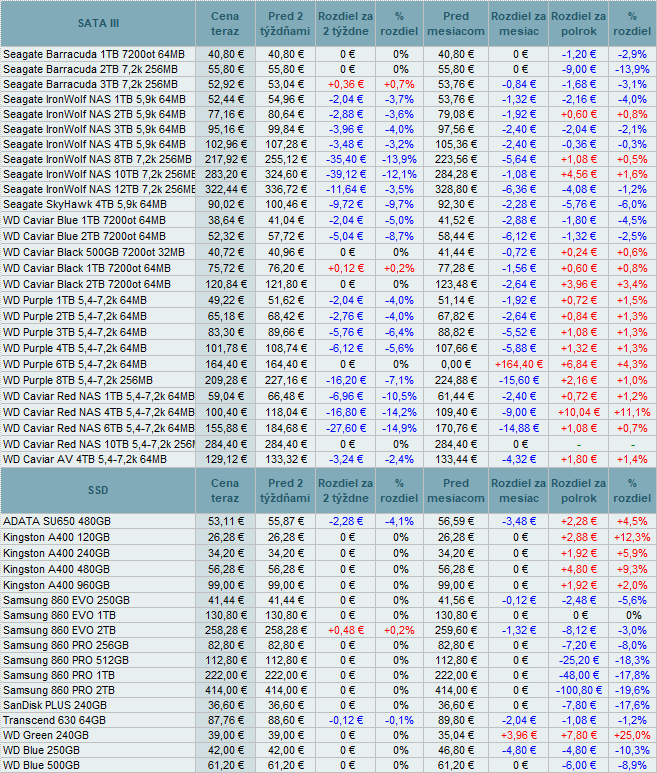The width and height of the screenshot is (657, 773).
Task: Click WD Purple 3TB product name
Action: 75,332
